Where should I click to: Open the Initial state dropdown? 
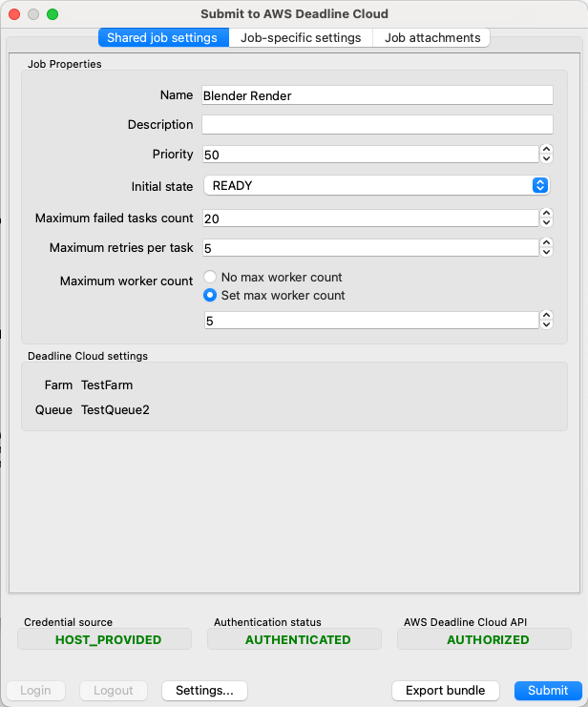coord(375,185)
